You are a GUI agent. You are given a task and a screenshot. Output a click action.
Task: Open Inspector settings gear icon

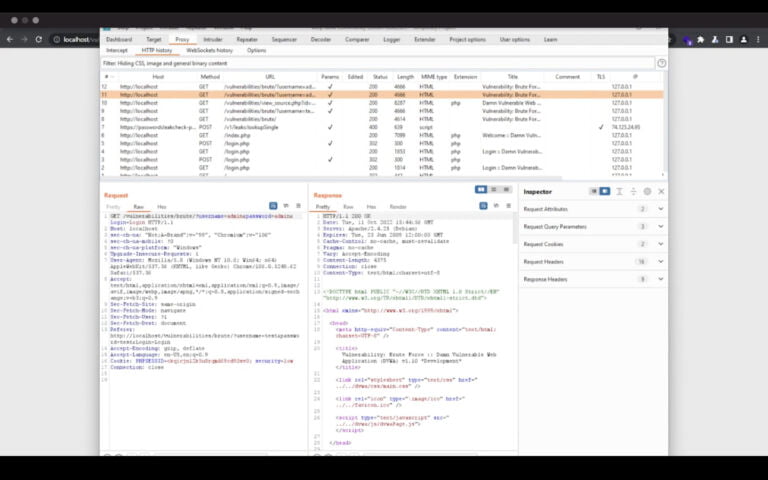[647, 191]
